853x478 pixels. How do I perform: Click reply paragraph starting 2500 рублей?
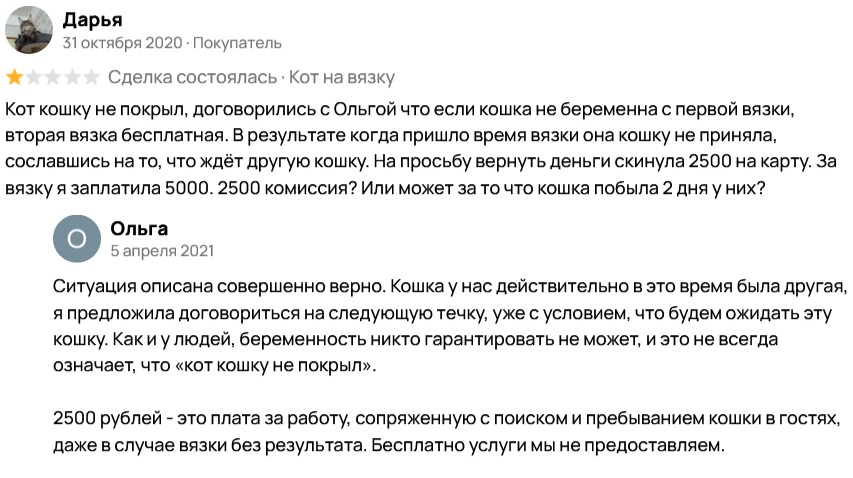447,432
